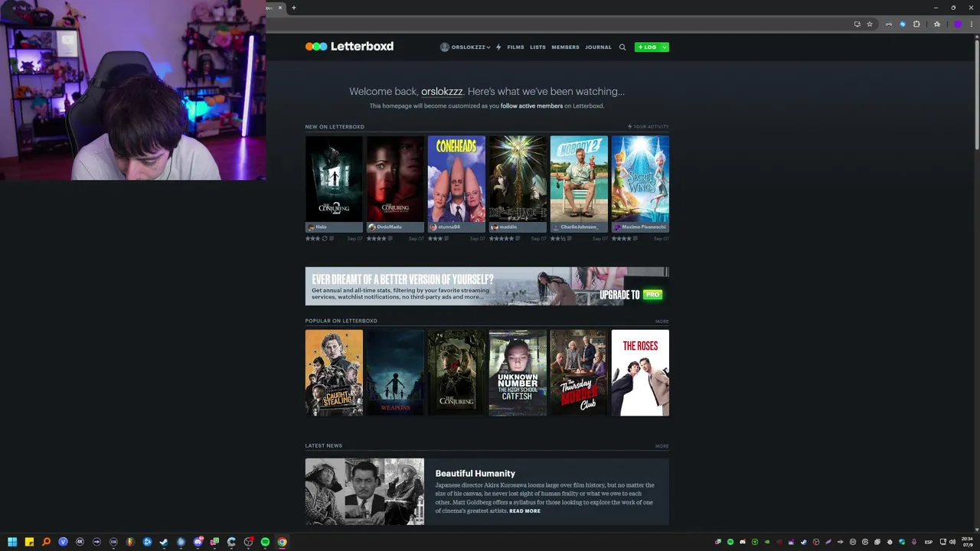Open the Activity lightning bolt icon
Viewport: 980px width, 551px height.
(498, 47)
